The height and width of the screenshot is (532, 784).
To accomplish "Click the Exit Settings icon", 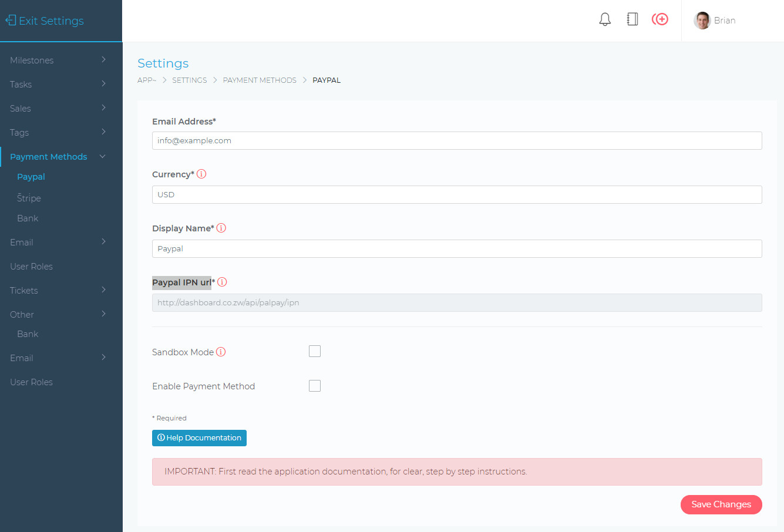I will tap(10, 20).
